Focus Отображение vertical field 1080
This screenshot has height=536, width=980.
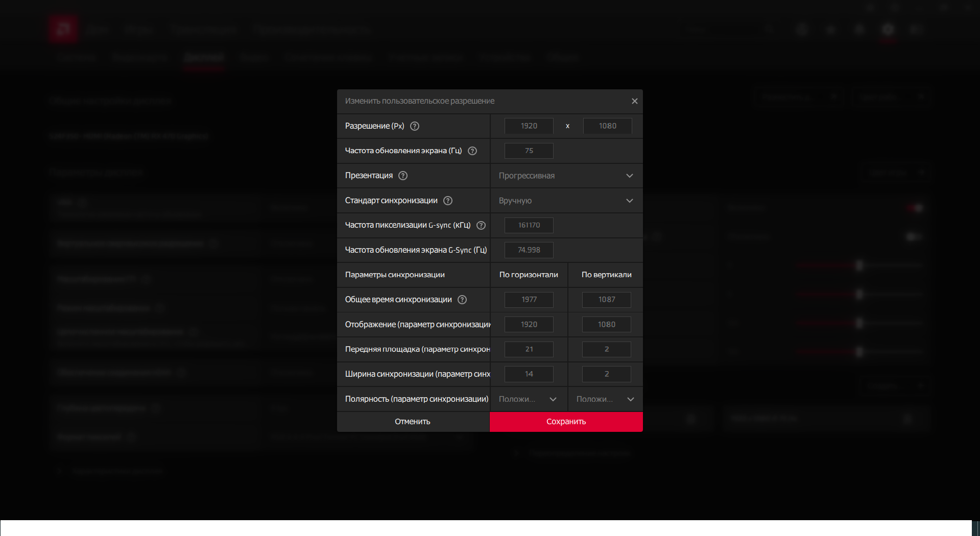607,325
